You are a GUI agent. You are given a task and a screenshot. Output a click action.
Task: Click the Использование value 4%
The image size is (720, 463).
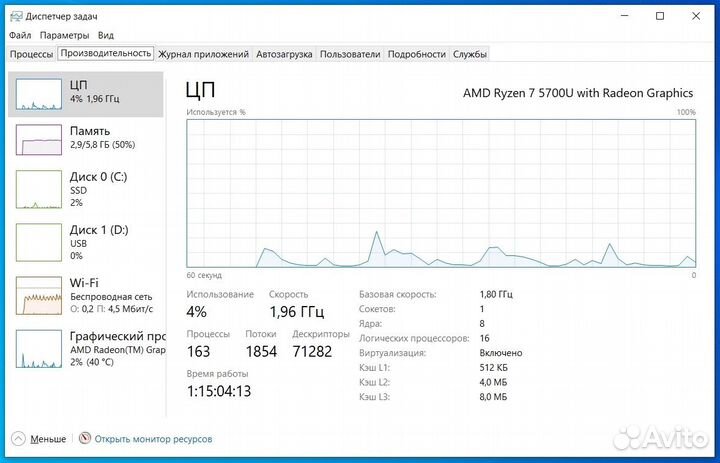click(x=197, y=312)
